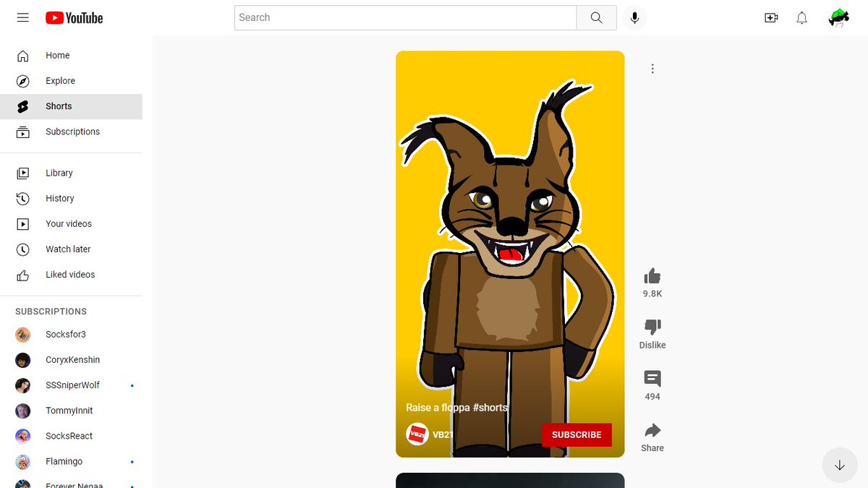Open Flamingo subscription name
The image size is (868, 488).
pyautogui.click(x=64, y=461)
